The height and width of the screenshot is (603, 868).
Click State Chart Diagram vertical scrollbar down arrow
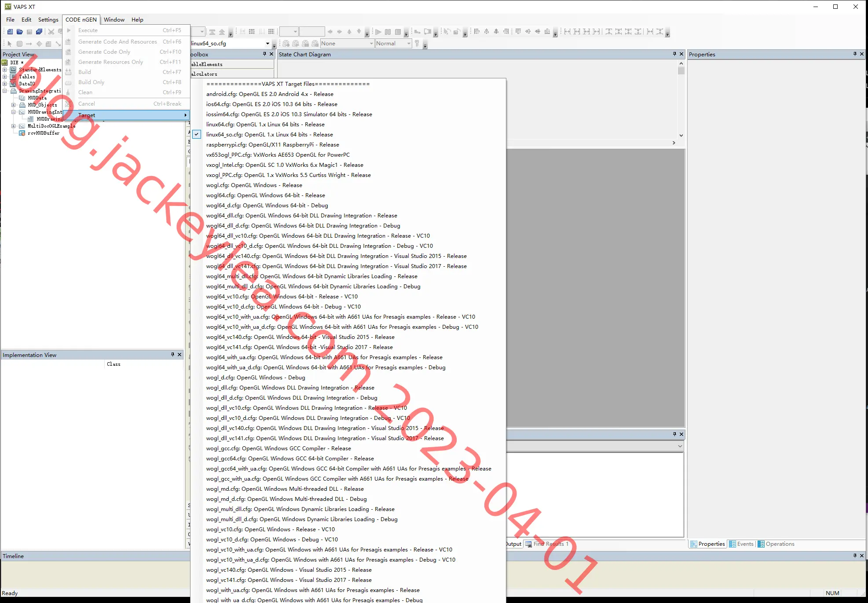click(x=681, y=136)
